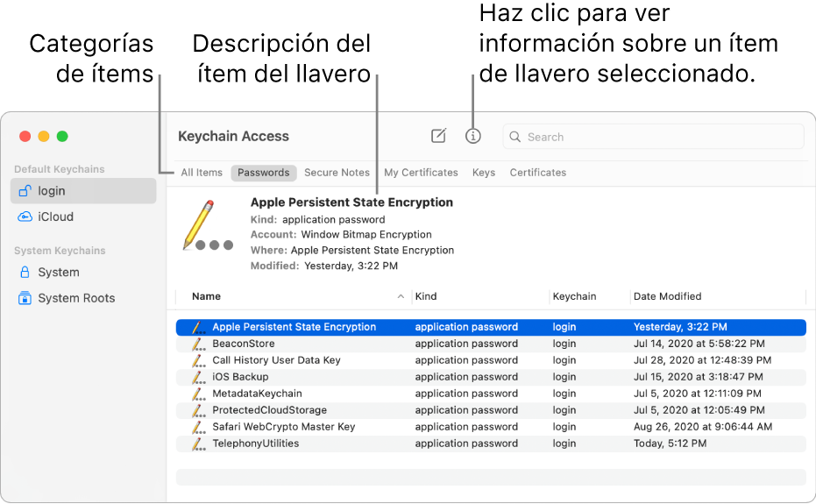816x504 pixels.
Task: Switch to the Passwords tab
Action: click(x=263, y=173)
